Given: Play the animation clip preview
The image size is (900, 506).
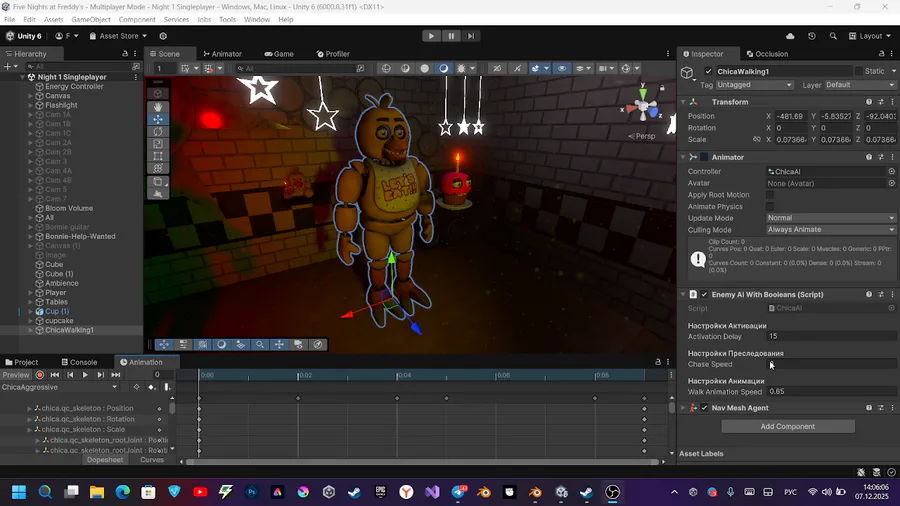Looking at the screenshot, I should pos(85,375).
